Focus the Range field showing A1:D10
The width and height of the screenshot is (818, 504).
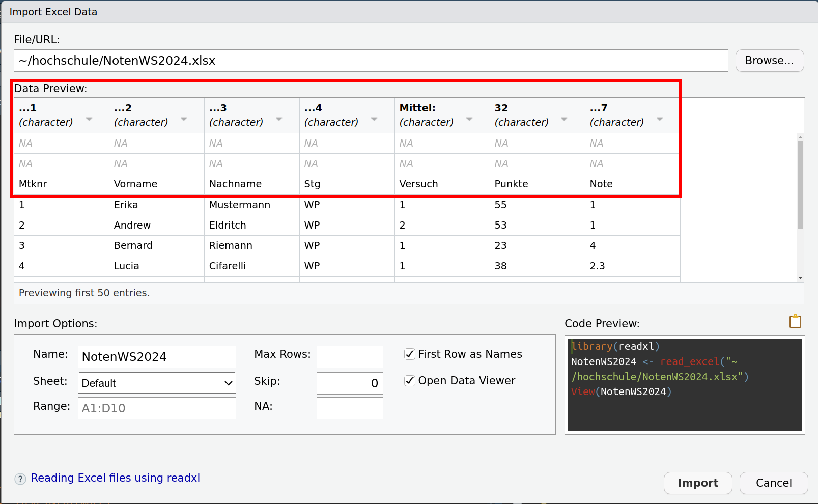click(157, 408)
